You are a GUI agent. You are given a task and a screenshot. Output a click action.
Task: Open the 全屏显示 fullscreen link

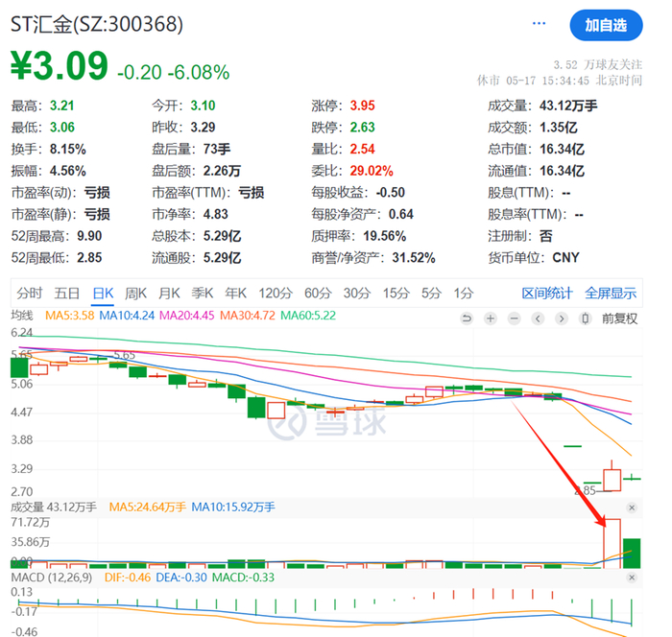pyautogui.click(x=611, y=294)
